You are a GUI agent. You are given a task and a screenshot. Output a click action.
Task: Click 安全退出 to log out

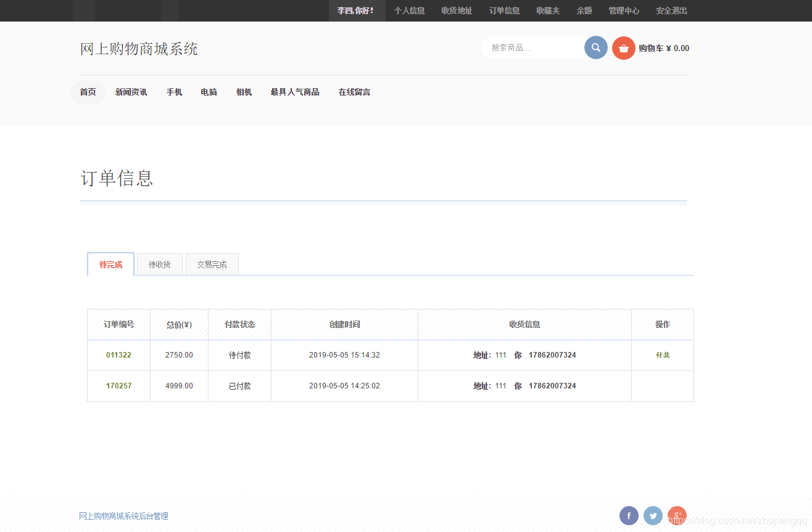[x=671, y=10]
